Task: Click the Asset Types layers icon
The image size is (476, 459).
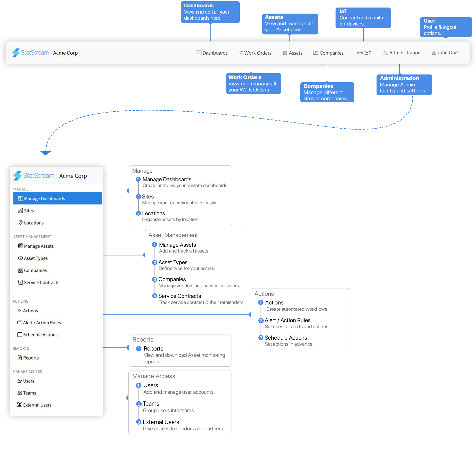Action: click(x=20, y=258)
